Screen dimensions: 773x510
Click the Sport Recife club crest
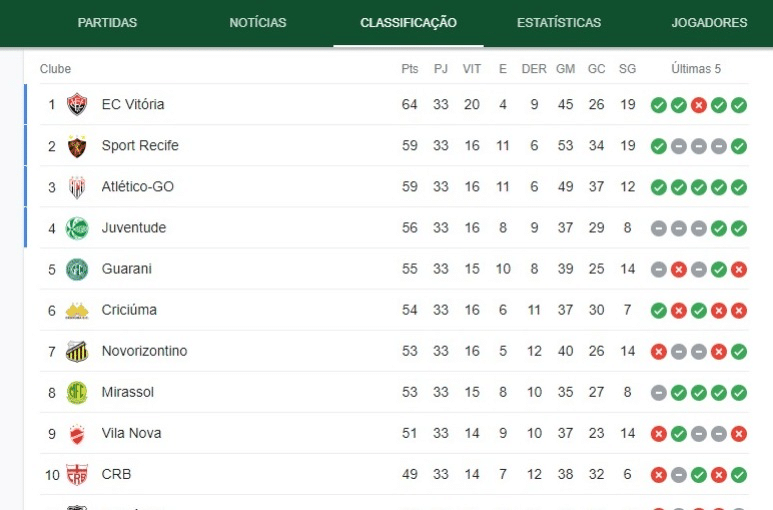[x=77, y=146]
